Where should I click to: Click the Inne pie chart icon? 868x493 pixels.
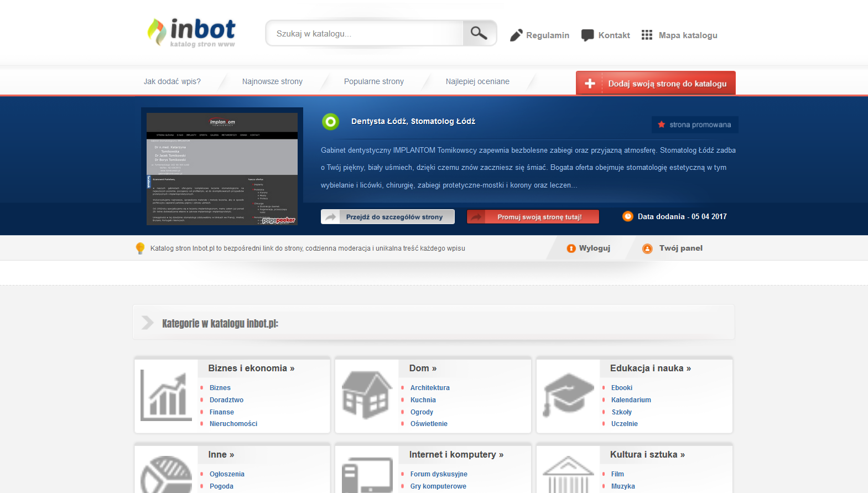166,474
